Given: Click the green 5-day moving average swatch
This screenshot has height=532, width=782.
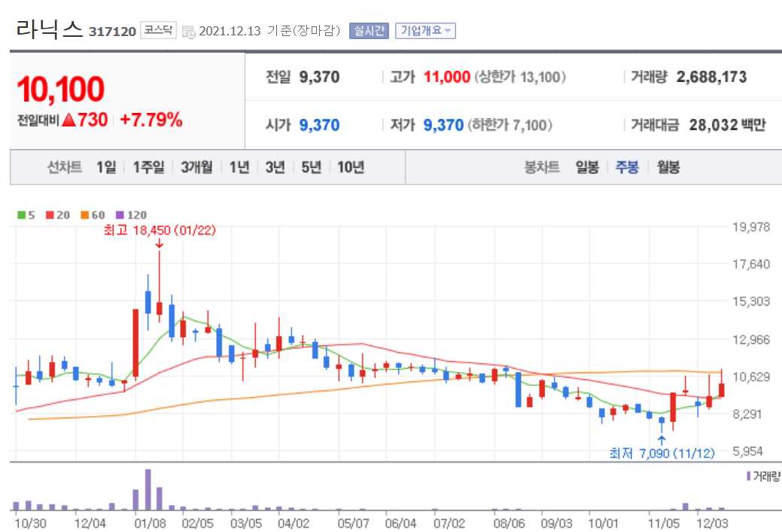Looking at the screenshot, I should [x=21, y=215].
